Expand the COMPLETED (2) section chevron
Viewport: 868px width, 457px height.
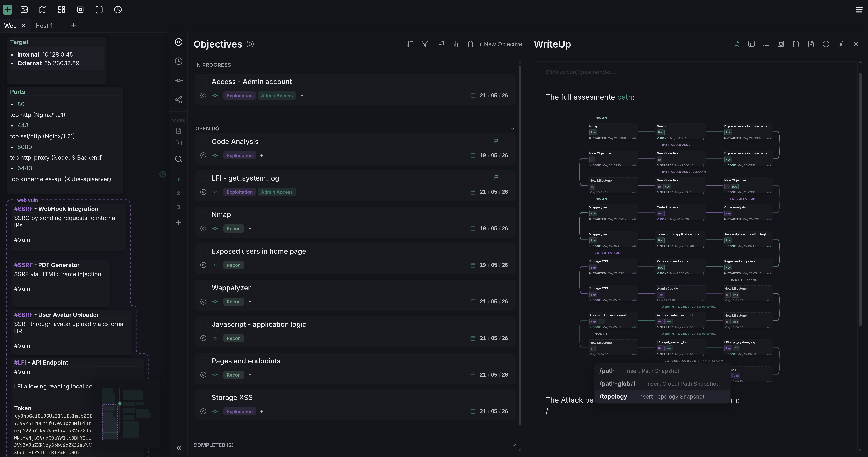click(514, 445)
